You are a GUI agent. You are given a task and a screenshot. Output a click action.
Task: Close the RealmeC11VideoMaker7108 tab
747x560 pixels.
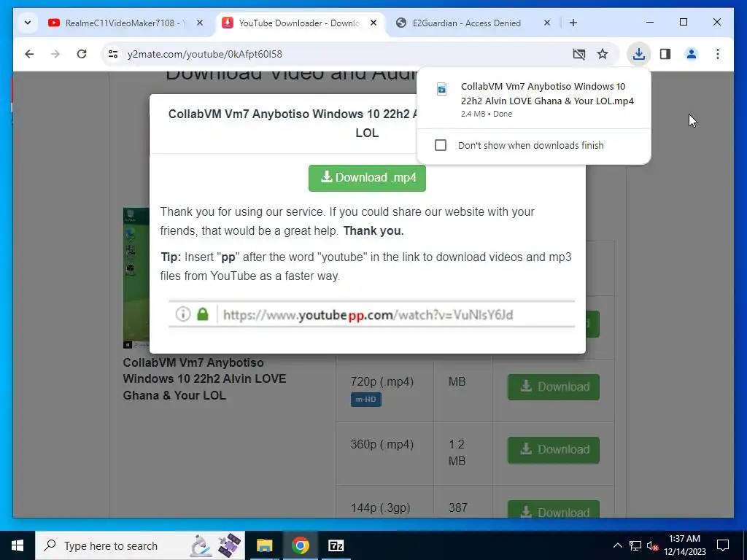click(x=200, y=23)
